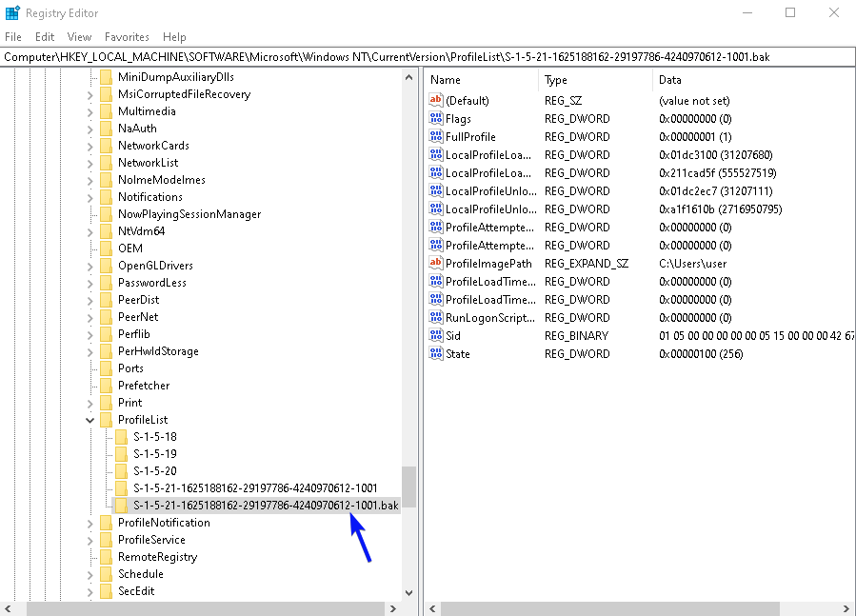This screenshot has height=616, width=856.
Task: Open the File menu
Action: [x=13, y=37]
